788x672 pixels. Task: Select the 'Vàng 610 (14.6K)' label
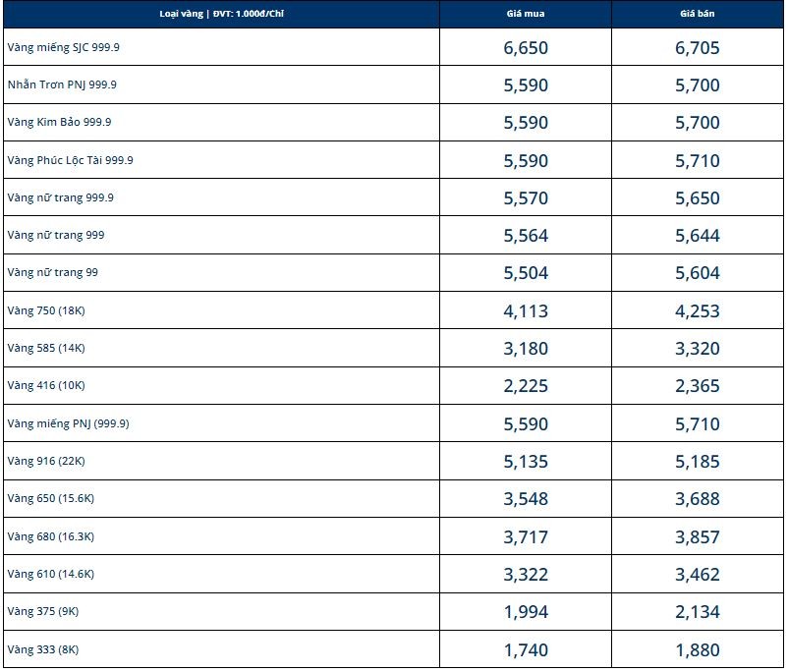(x=51, y=574)
